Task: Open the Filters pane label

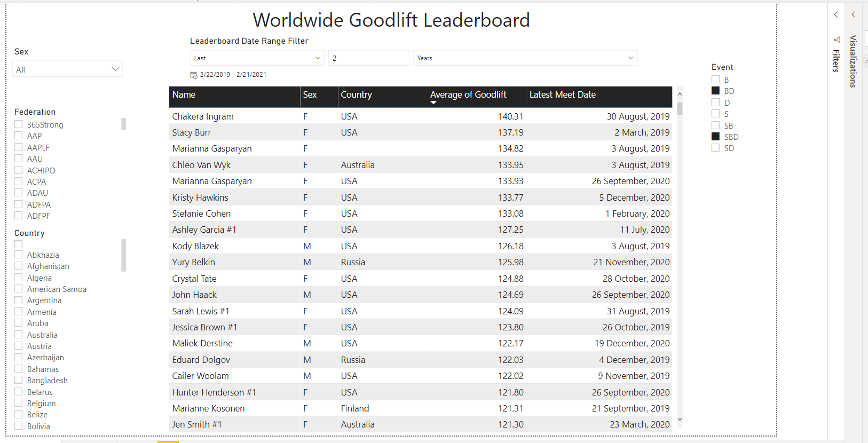Action: click(x=837, y=61)
